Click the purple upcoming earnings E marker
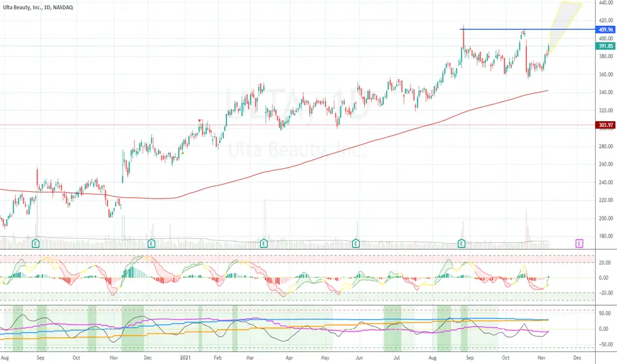 579,244
